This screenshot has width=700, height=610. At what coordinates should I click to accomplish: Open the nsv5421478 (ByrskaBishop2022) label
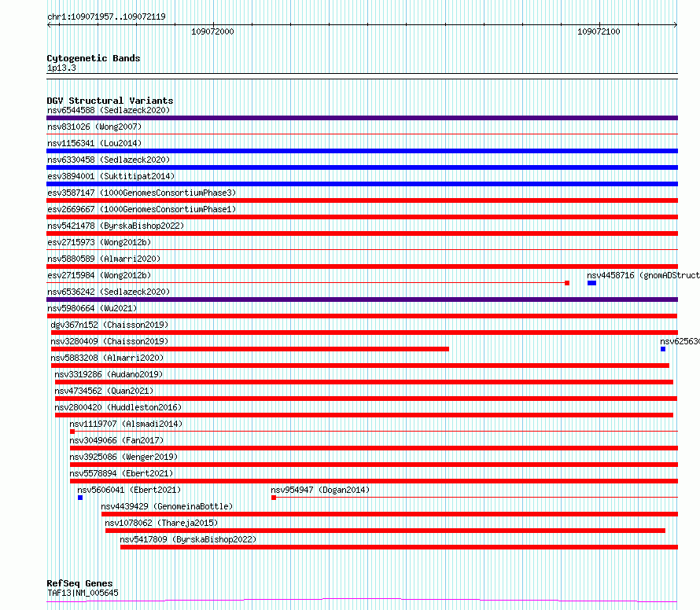(x=116, y=226)
